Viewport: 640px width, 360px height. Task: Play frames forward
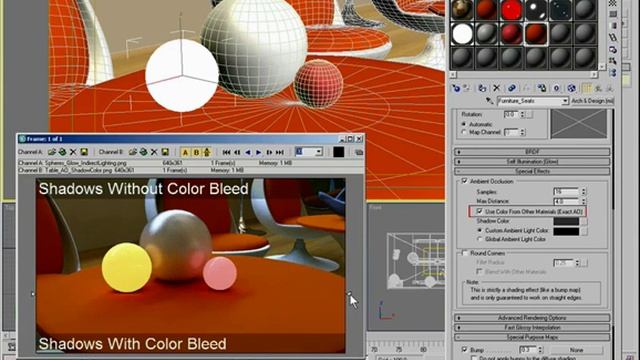point(258,152)
